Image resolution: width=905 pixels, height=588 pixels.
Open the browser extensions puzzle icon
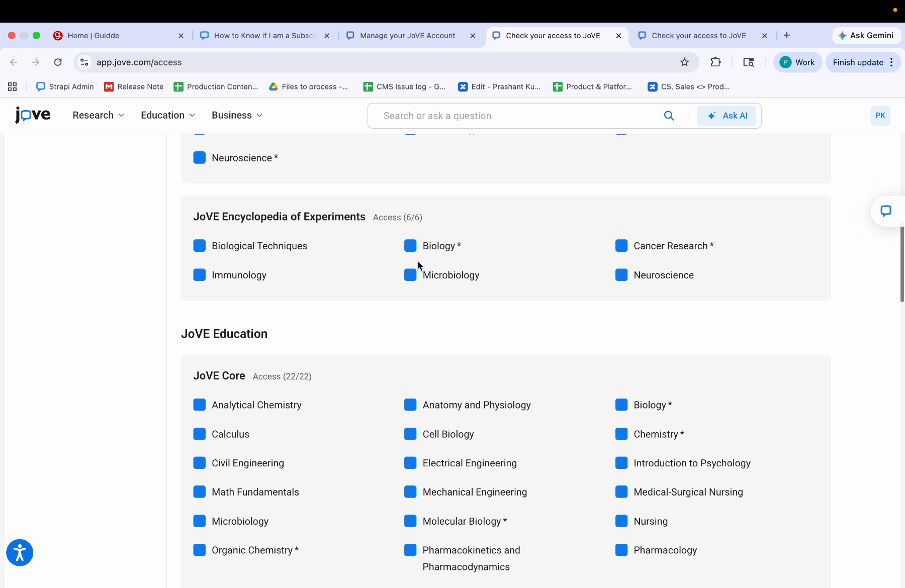[715, 62]
